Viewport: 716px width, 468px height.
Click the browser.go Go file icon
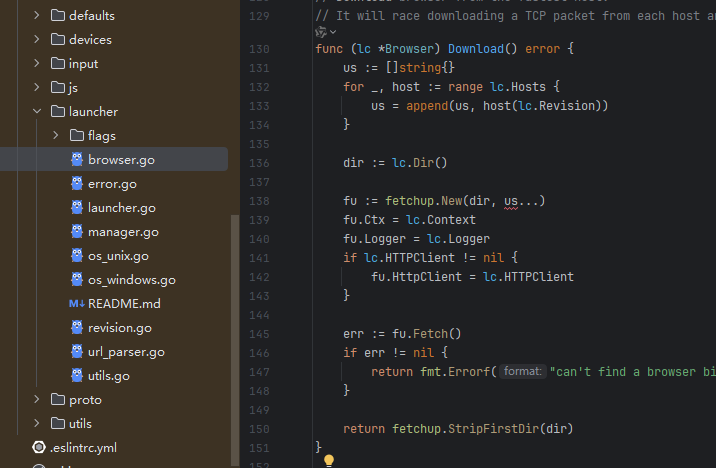(77, 160)
